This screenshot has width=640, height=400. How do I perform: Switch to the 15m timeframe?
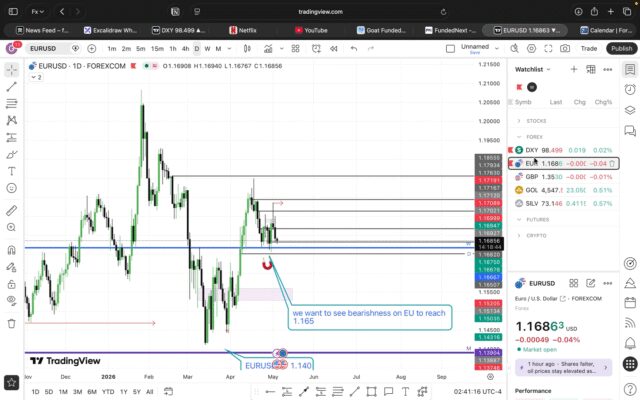coord(157,49)
